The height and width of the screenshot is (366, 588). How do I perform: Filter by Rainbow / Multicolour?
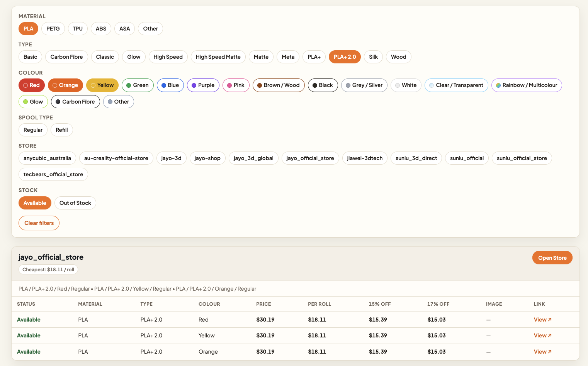[x=527, y=85]
